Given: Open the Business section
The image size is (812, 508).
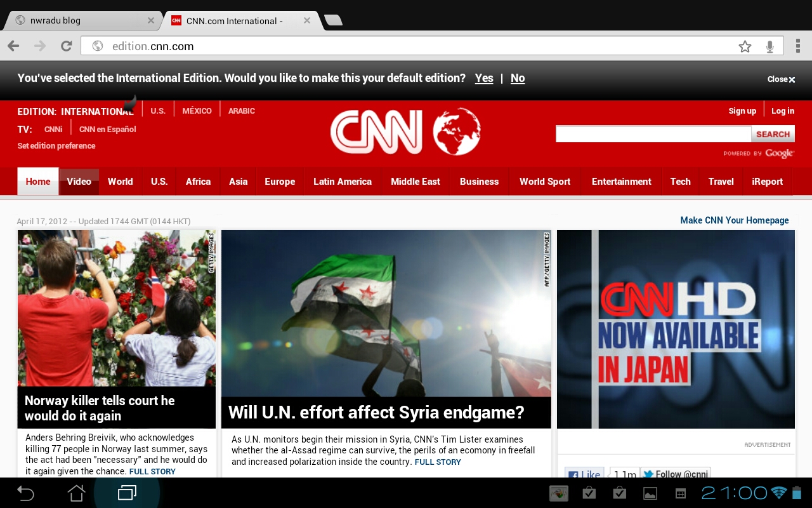Looking at the screenshot, I should (480, 181).
